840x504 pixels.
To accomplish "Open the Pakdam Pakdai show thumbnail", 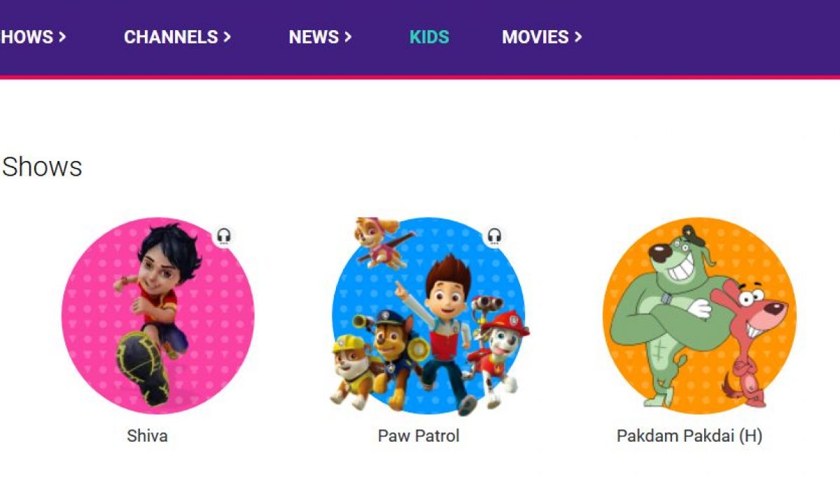I will tap(699, 315).
